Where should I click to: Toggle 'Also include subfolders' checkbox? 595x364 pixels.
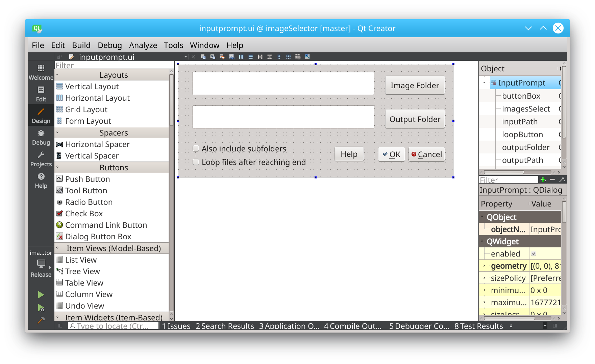click(196, 148)
